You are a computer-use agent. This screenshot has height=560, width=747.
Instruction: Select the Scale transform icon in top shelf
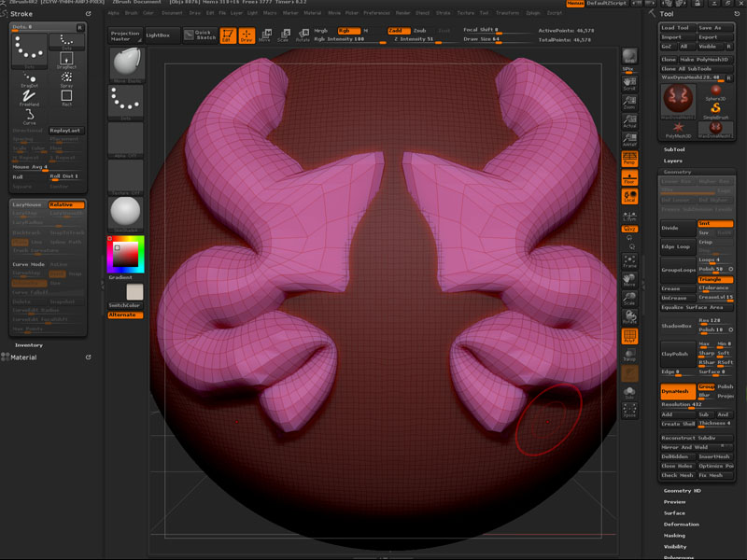pos(284,35)
